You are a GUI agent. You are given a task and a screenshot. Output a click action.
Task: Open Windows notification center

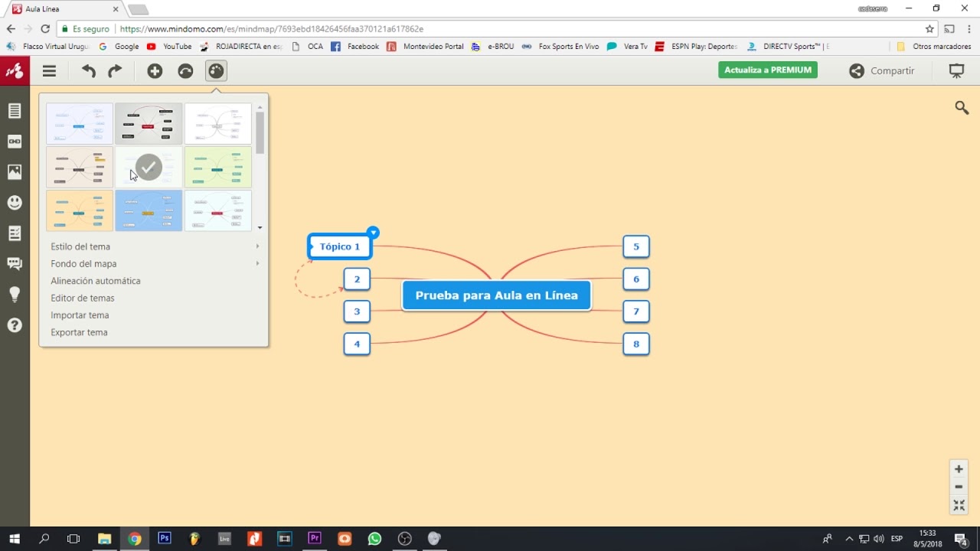961,539
